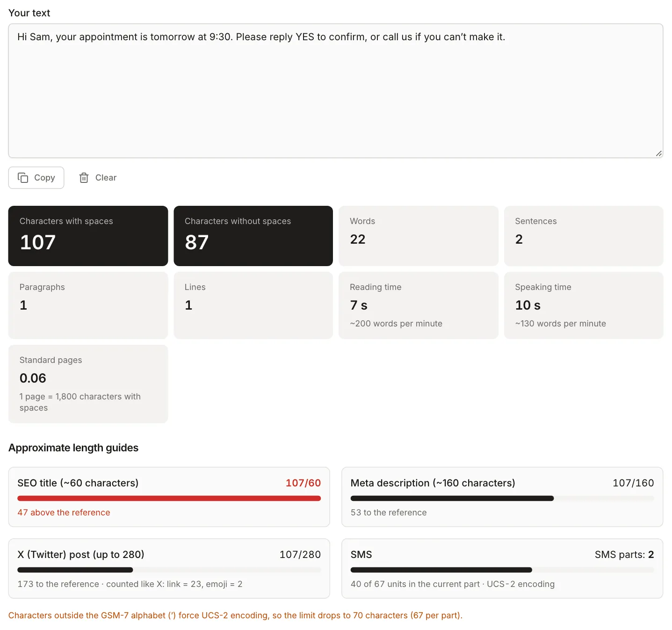Click the "~130 words per minute" note
The width and height of the screenshot is (672, 630).
point(561,324)
